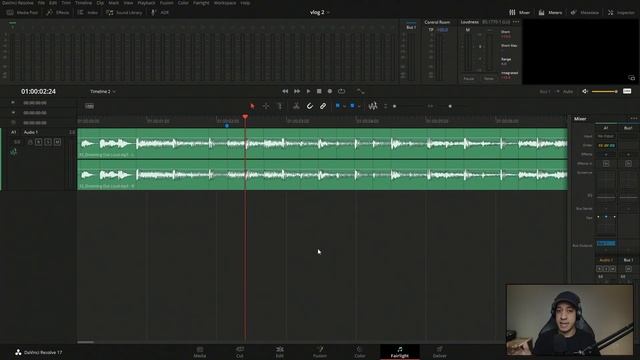Open the Mixer panel three-dot options menu
Screen dimensions: 640x360
pyautogui.click(x=633, y=118)
